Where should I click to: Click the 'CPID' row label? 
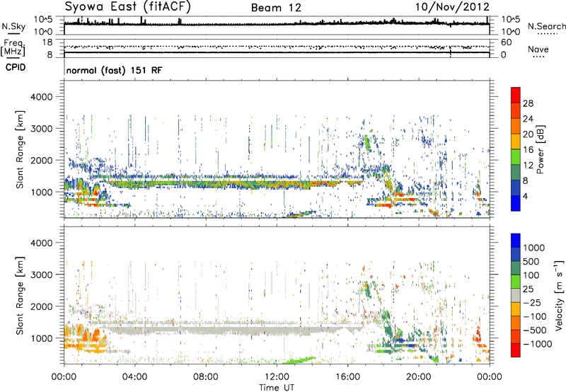click(16, 67)
